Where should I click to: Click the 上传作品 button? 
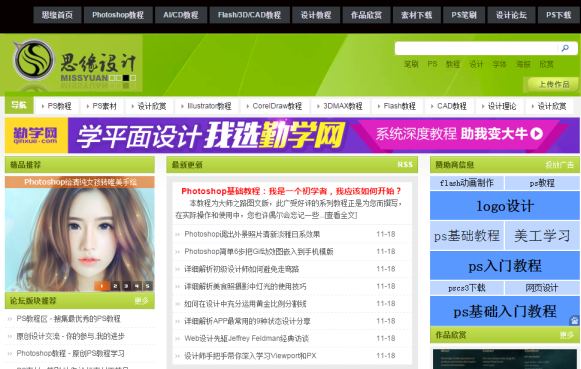coord(553,84)
